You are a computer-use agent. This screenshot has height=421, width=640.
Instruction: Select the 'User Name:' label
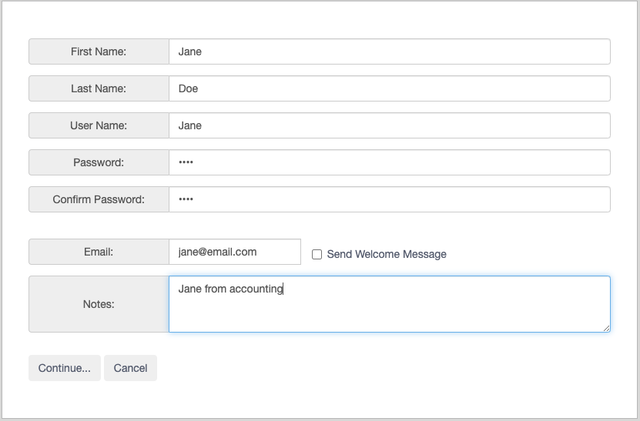pyautogui.click(x=98, y=126)
